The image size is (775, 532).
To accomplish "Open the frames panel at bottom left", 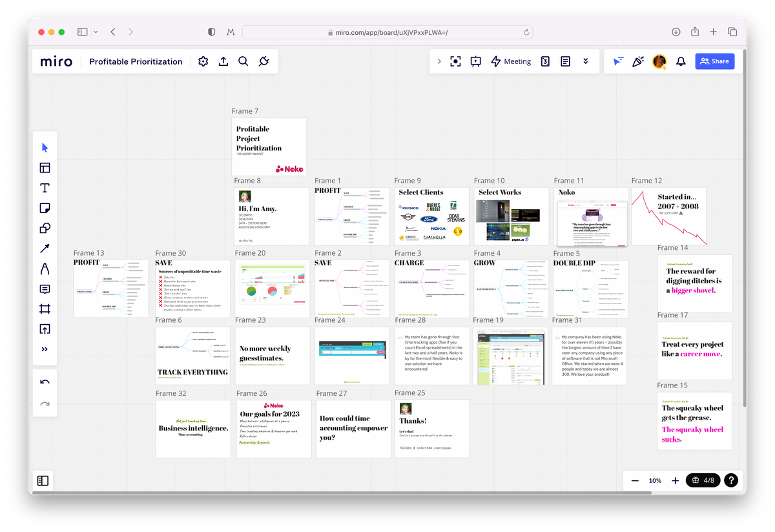I will point(43,480).
